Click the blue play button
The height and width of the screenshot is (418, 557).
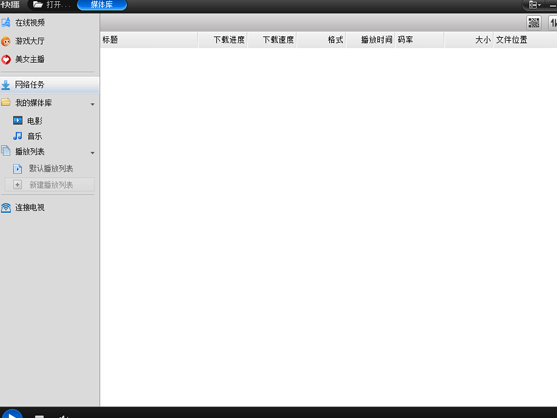[x=12, y=414]
